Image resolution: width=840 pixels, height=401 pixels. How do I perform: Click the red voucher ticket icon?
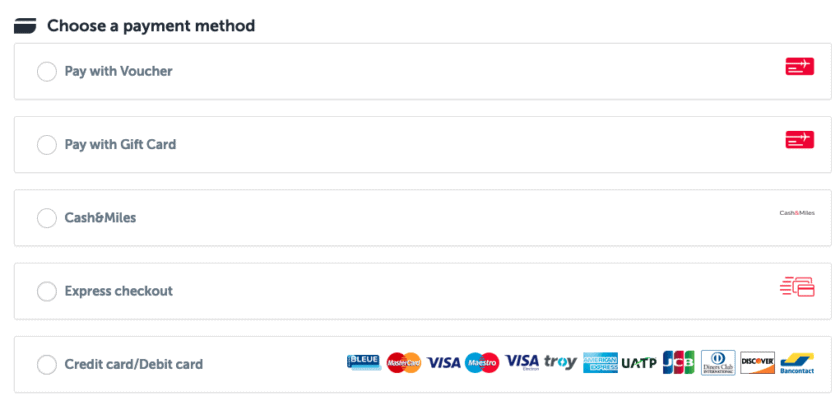pos(799,67)
